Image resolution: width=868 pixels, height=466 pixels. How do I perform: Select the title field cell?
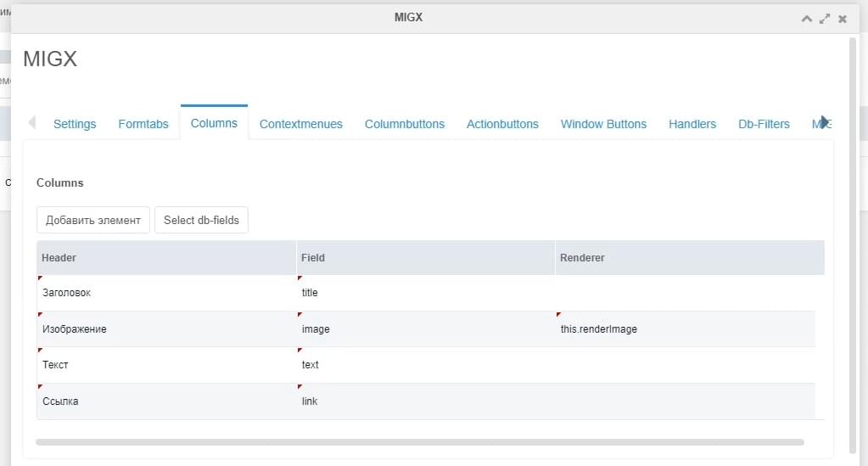pyautogui.click(x=425, y=293)
